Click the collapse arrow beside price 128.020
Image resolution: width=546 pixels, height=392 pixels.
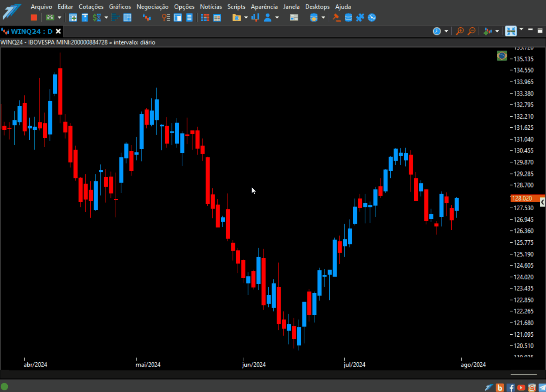(x=542, y=202)
